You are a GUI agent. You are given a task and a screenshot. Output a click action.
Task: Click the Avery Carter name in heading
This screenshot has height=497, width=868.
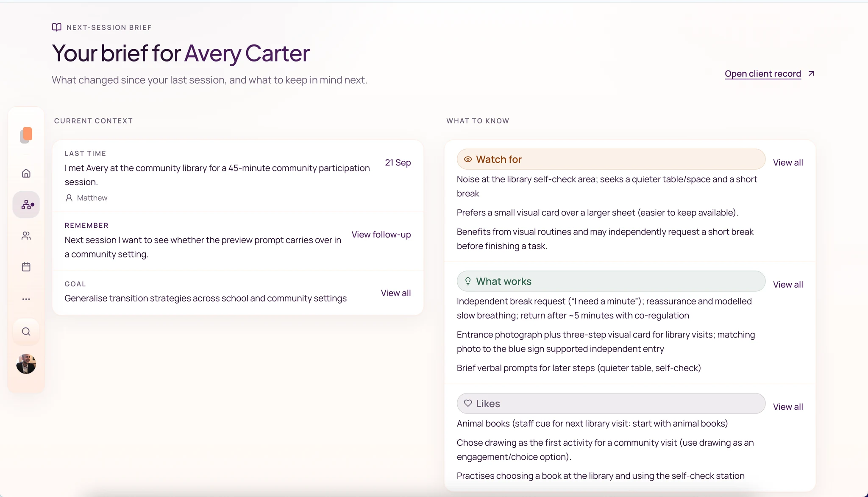coord(247,53)
